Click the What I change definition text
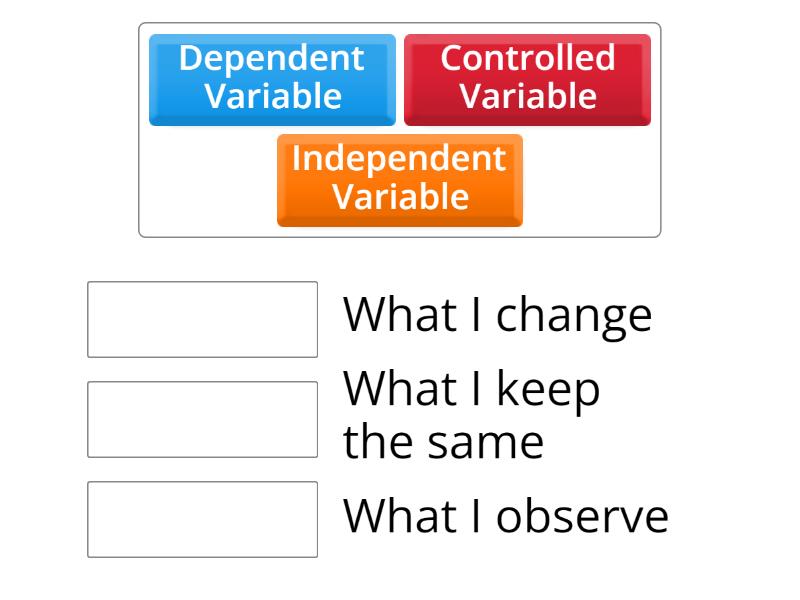This screenshot has height=600, width=800. (x=497, y=315)
